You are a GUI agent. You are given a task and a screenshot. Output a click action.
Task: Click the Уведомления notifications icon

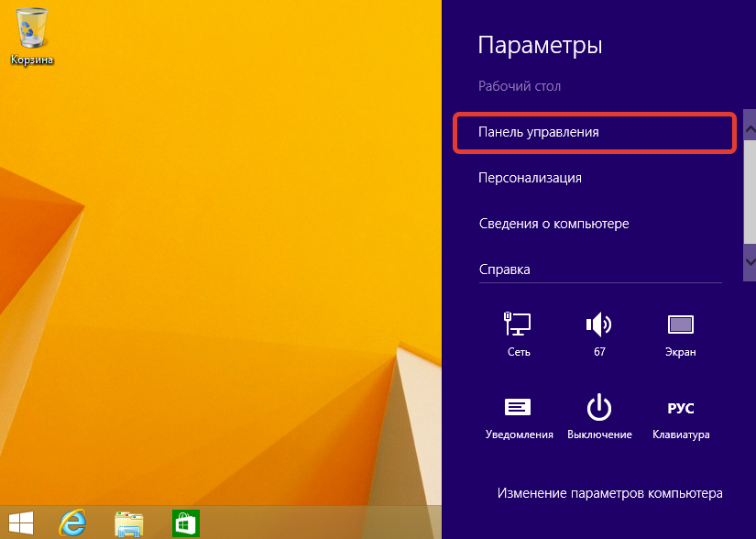pyautogui.click(x=519, y=417)
